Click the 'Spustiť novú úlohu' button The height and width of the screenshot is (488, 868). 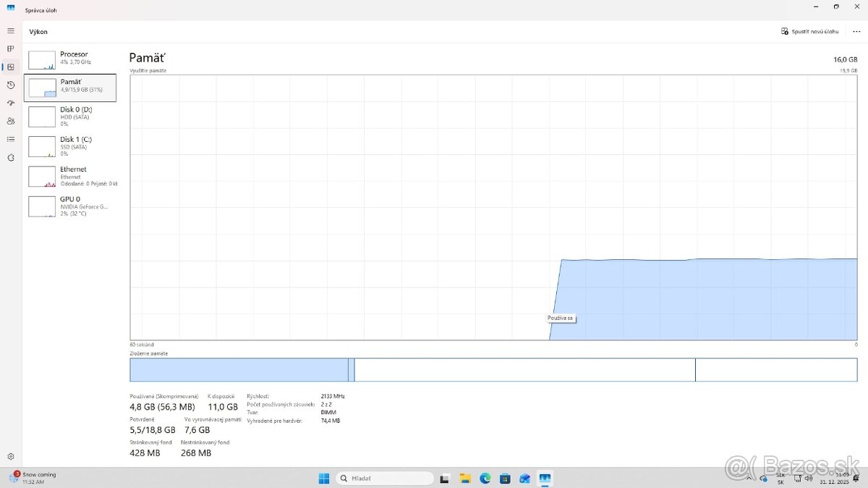click(x=809, y=32)
